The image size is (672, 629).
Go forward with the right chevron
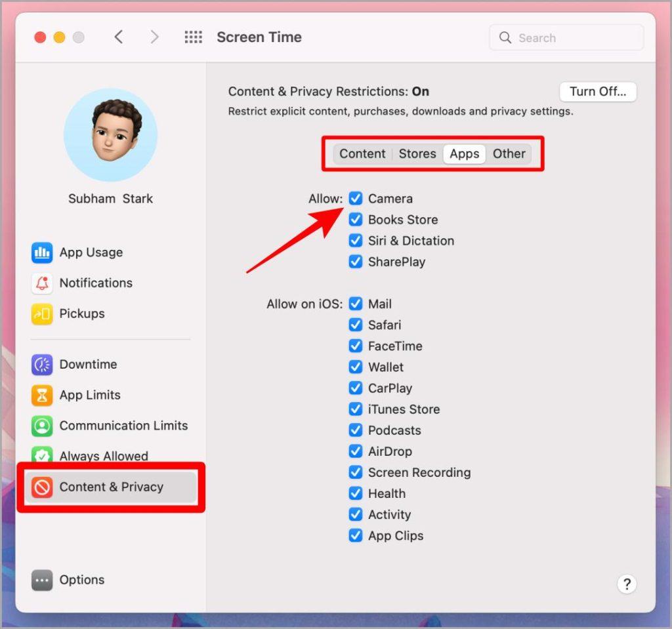click(155, 37)
